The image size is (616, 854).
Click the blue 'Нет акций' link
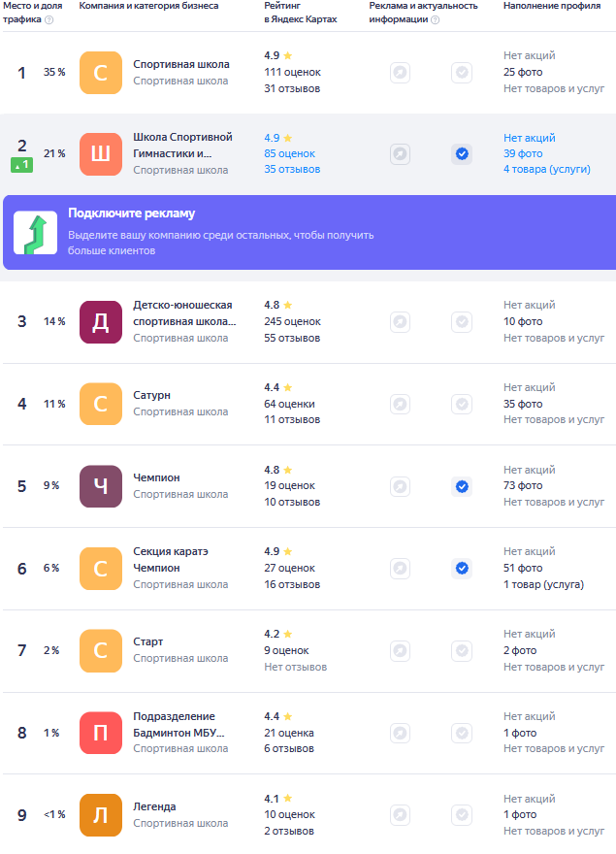[530, 138]
